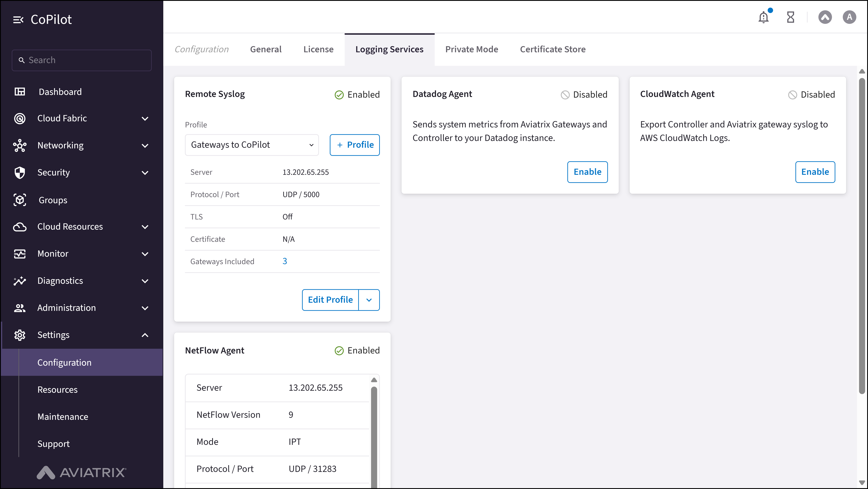Click the hourglass tasks icon in top bar
The width and height of the screenshot is (868, 489).
(791, 17)
